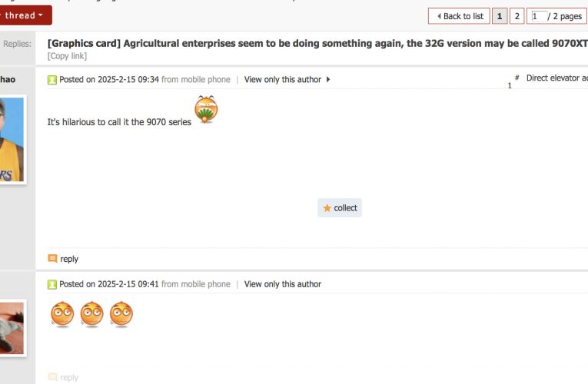The width and height of the screenshot is (588, 384).
Task: Select current page 1 button
Action: pos(500,16)
